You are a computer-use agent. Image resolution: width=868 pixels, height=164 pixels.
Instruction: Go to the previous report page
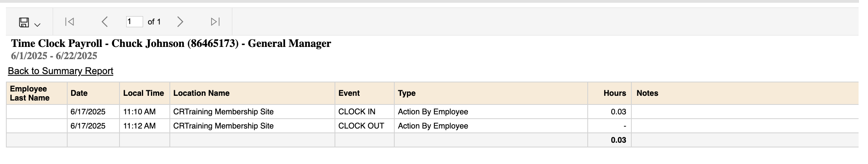coord(104,22)
